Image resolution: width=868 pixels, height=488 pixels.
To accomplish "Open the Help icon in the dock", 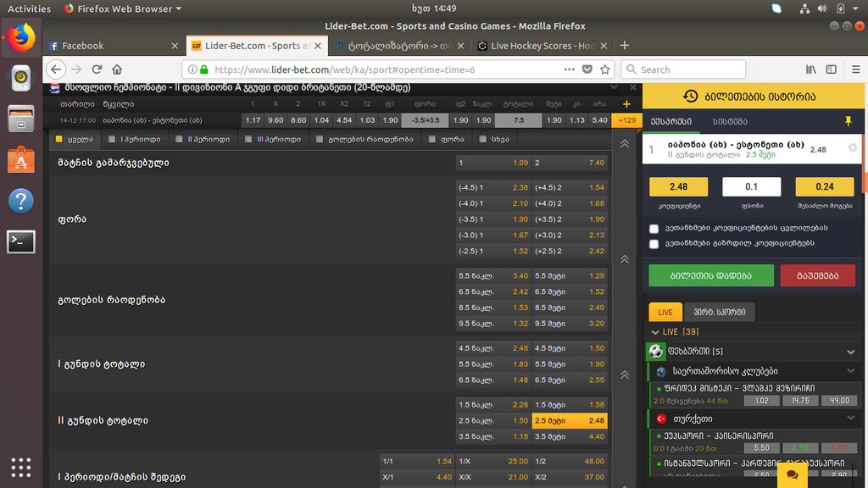I will [x=21, y=201].
